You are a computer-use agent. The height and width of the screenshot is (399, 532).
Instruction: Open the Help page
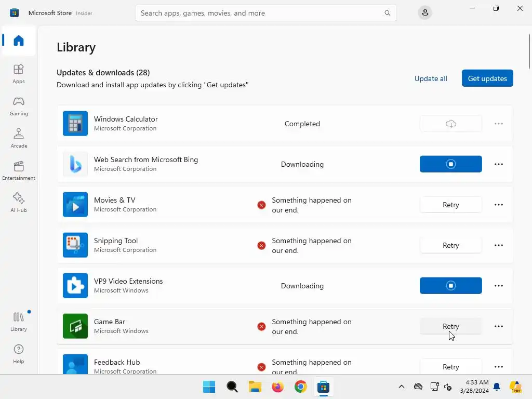point(19,354)
